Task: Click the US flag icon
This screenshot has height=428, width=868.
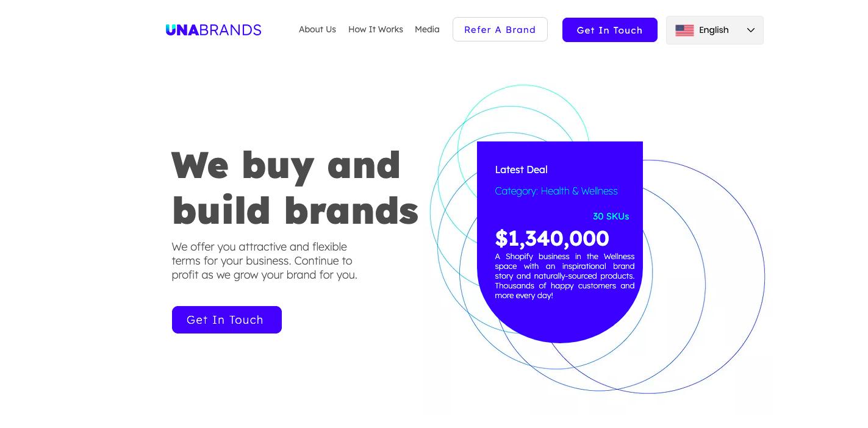Action: [x=684, y=30]
